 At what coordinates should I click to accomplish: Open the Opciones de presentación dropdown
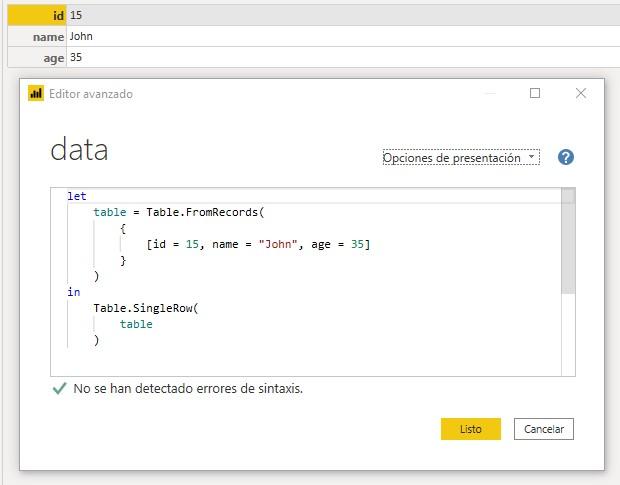(460, 158)
